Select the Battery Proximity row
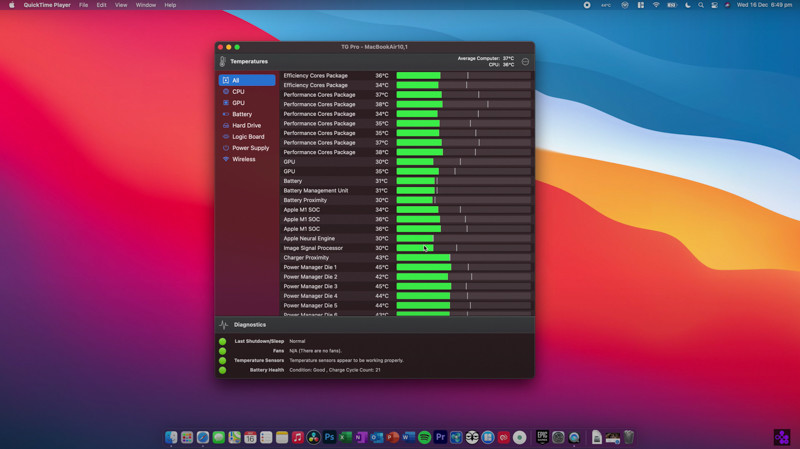Image resolution: width=800 pixels, height=449 pixels. pos(407,200)
